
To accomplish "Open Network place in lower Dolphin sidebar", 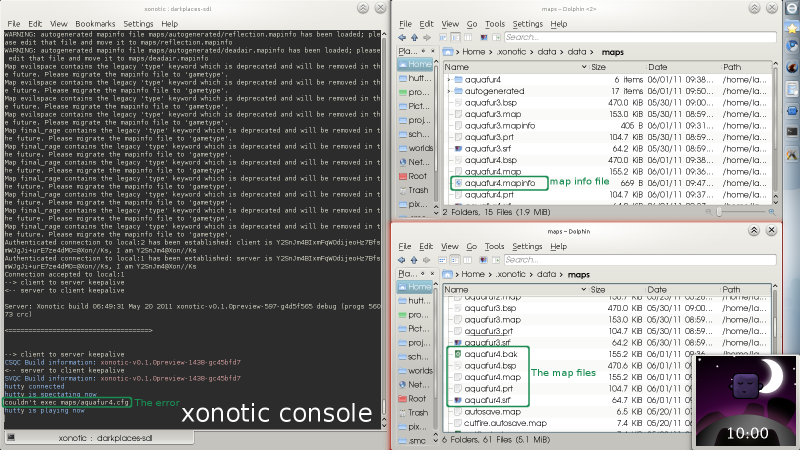I will tap(414, 384).
